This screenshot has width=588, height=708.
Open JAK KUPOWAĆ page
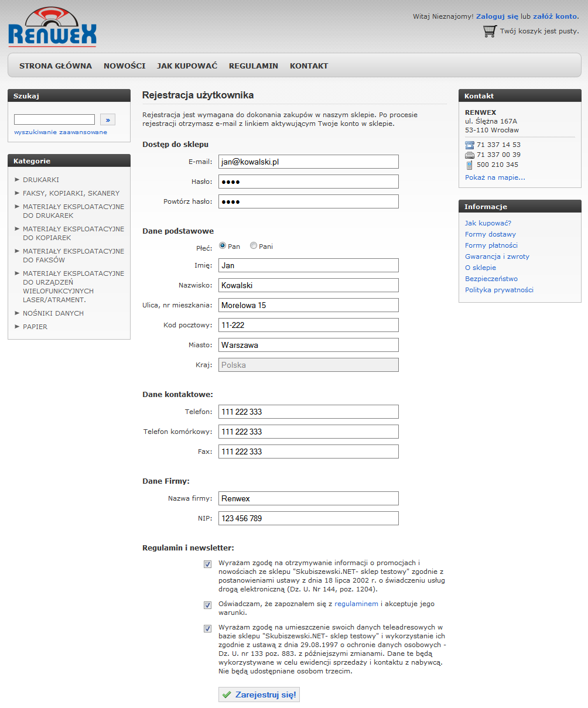point(187,66)
